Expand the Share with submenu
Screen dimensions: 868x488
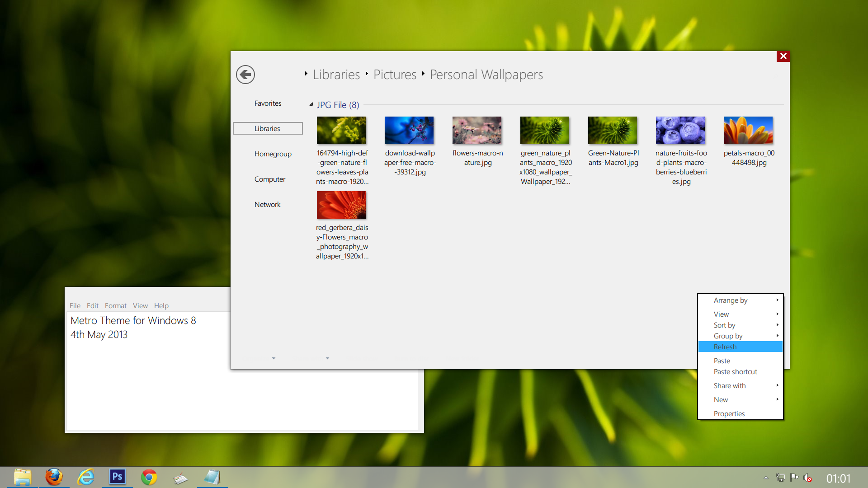click(741, 385)
